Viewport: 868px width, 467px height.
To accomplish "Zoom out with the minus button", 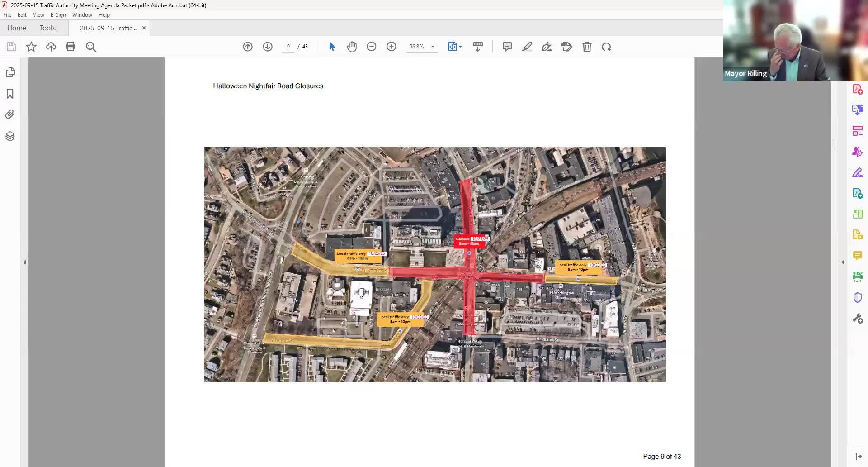I will [372, 47].
